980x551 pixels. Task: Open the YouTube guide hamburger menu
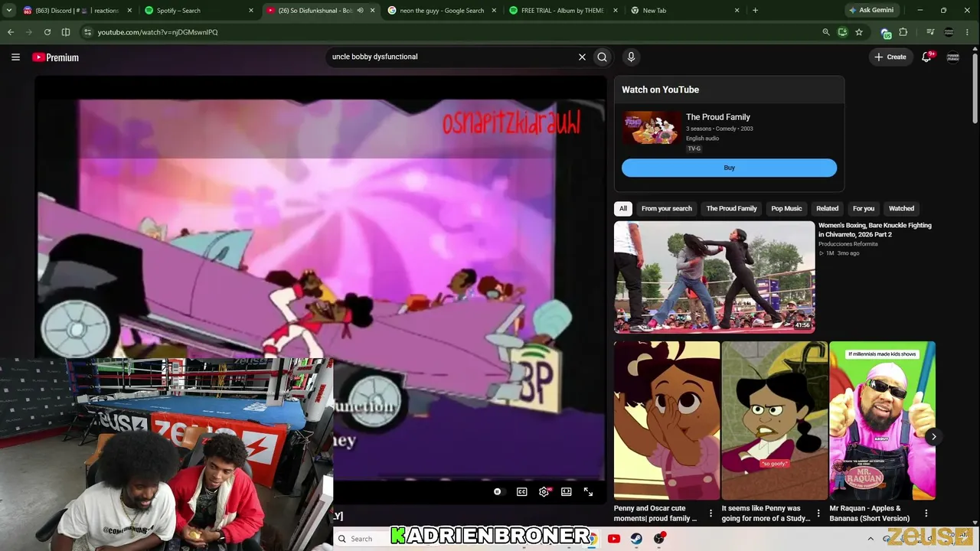pos(15,57)
